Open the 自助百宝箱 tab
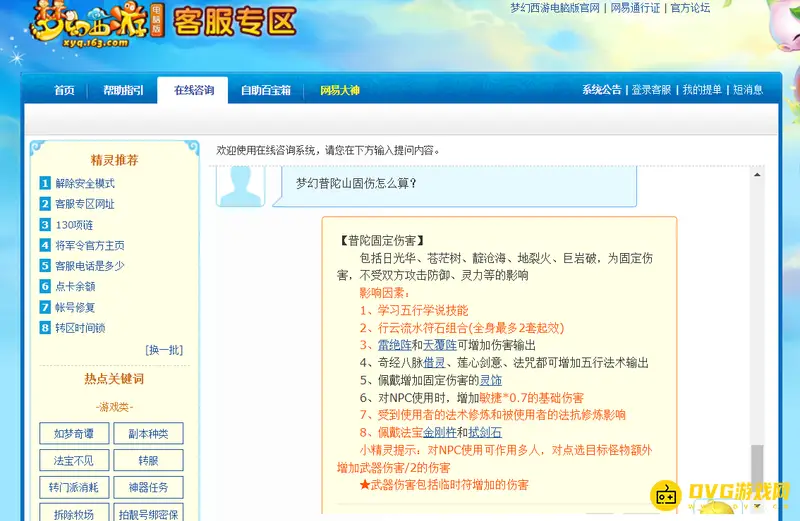 click(265, 90)
